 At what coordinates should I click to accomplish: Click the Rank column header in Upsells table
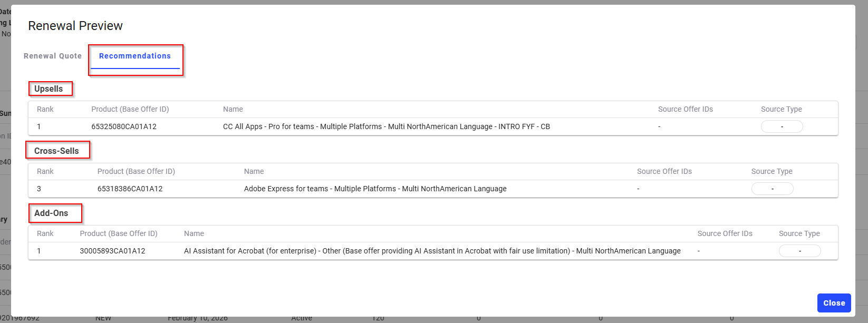[x=45, y=109]
